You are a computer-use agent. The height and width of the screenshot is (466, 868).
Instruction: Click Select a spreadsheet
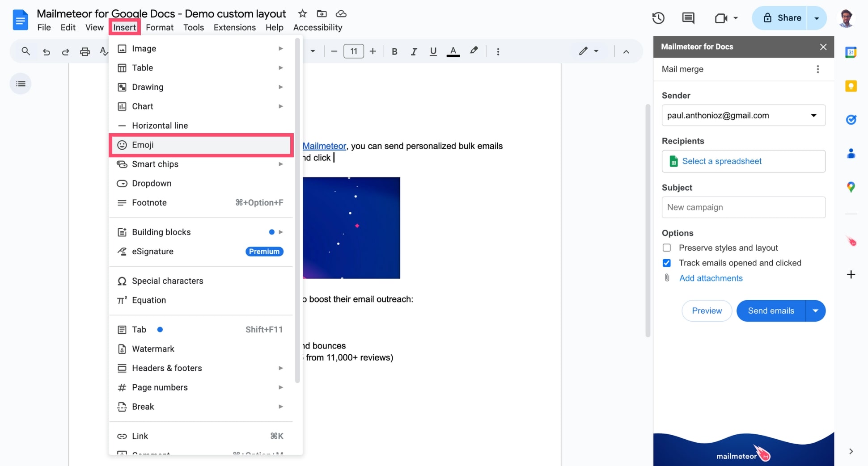(x=743, y=161)
